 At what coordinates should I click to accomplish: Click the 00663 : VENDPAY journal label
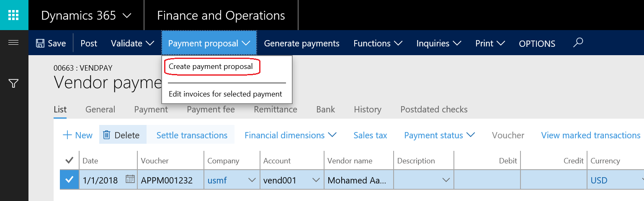pos(83,68)
